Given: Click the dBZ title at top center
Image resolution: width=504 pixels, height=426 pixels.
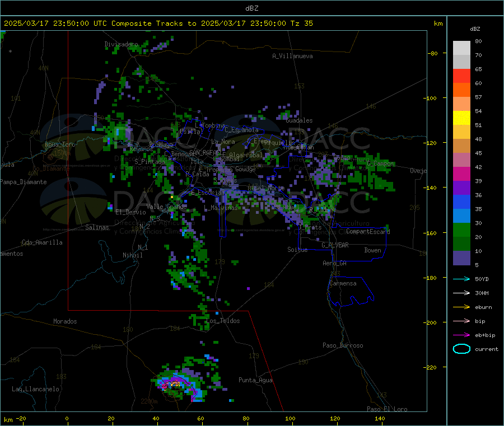Looking at the screenshot, I should [251, 8].
